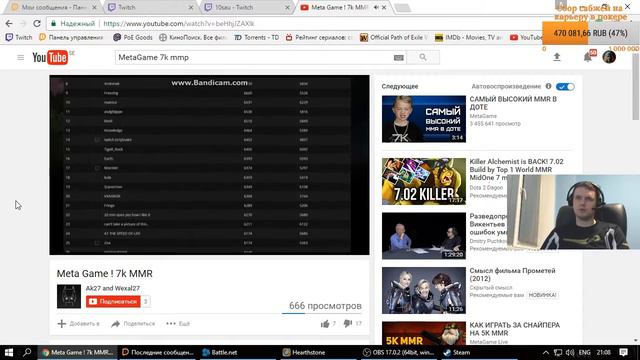This screenshot has width=640, height=360.
Task: Open Killer Alchemist is BACK video title
Action: coord(516,169)
